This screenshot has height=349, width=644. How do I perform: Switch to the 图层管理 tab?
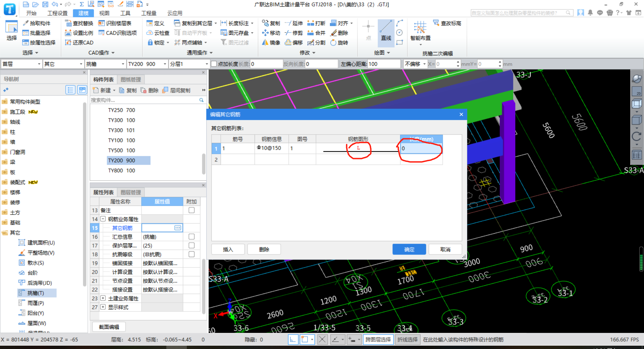pos(131,192)
